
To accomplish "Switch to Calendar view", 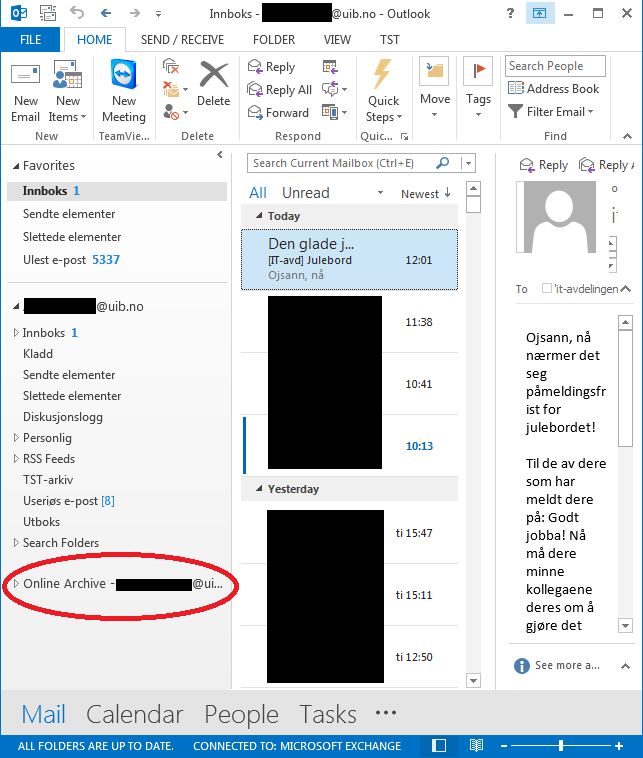I will click(134, 714).
